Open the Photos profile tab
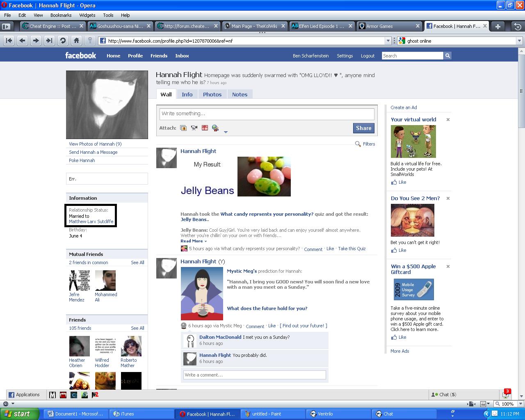 tap(212, 94)
